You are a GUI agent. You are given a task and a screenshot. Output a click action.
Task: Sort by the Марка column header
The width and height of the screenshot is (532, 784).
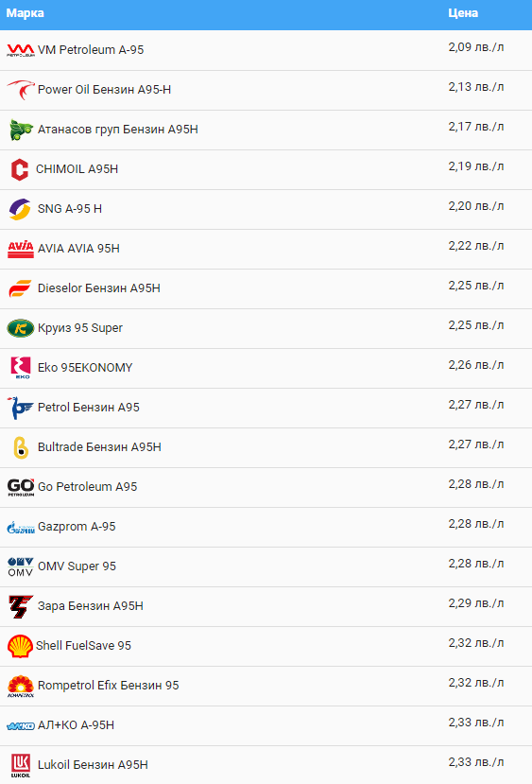tap(25, 13)
